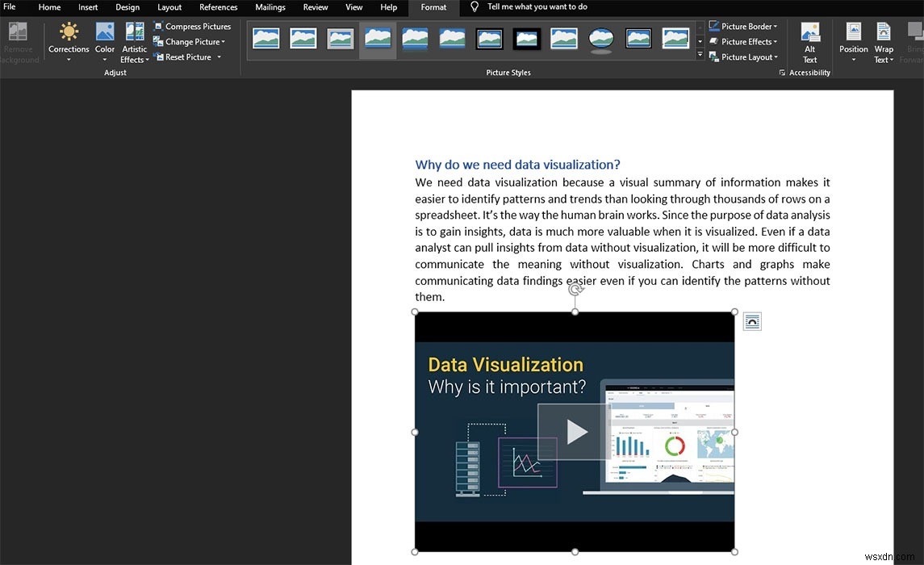The image size is (924, 565).
Task: Expand the Reset Picture dropdown arrow
Action: 220,57
